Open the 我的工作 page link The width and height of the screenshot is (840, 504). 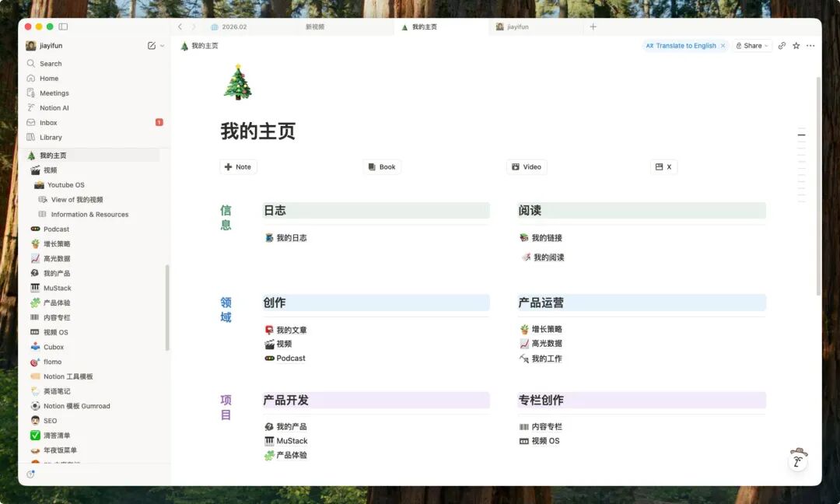click(541, 359)
